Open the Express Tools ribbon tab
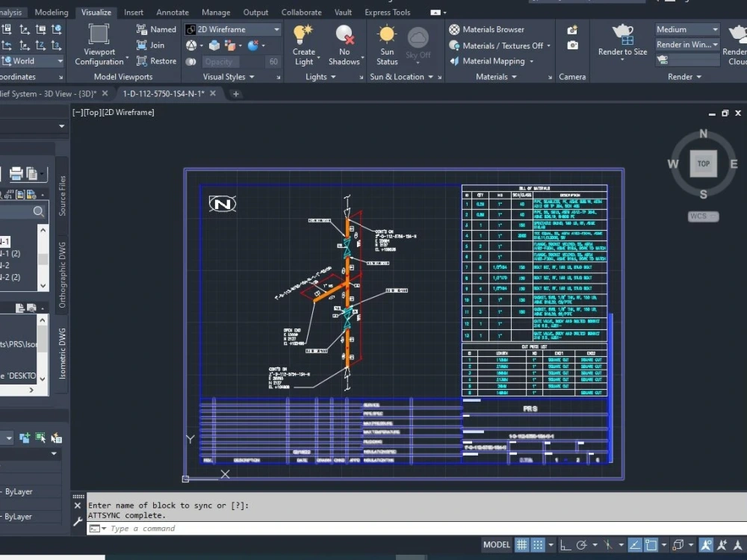Viewport: 747px width, 560px height. coord(387,13)
